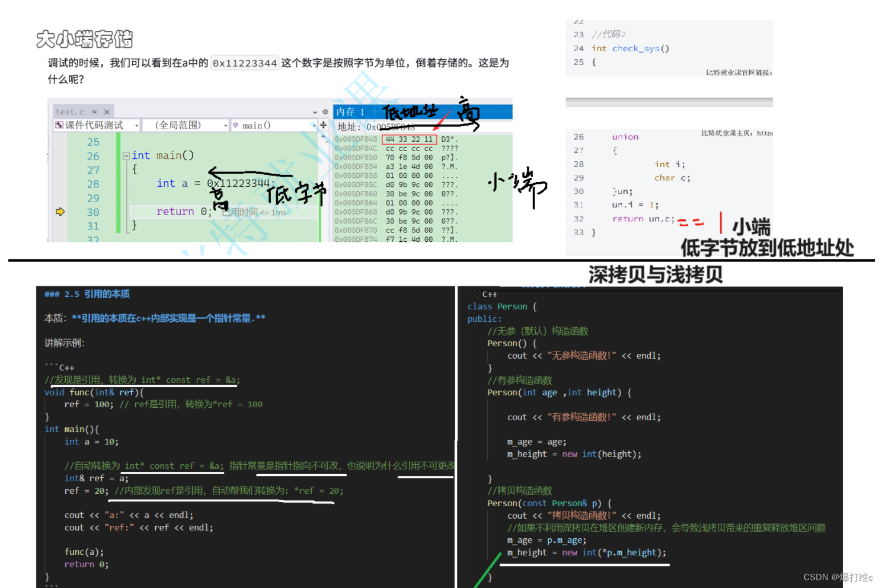Click the cube icon beside main()
The height and width of the screenshot is (588, 882).
(236, 125)
